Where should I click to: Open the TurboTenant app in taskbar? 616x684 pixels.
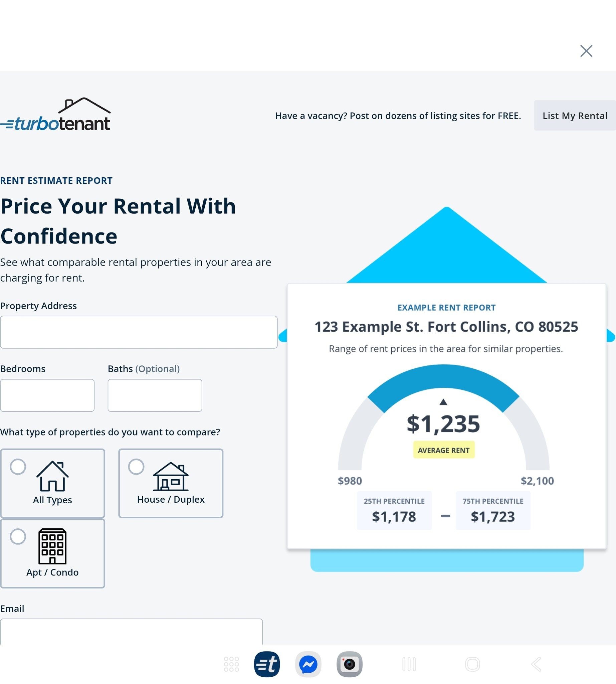[267, 664]
